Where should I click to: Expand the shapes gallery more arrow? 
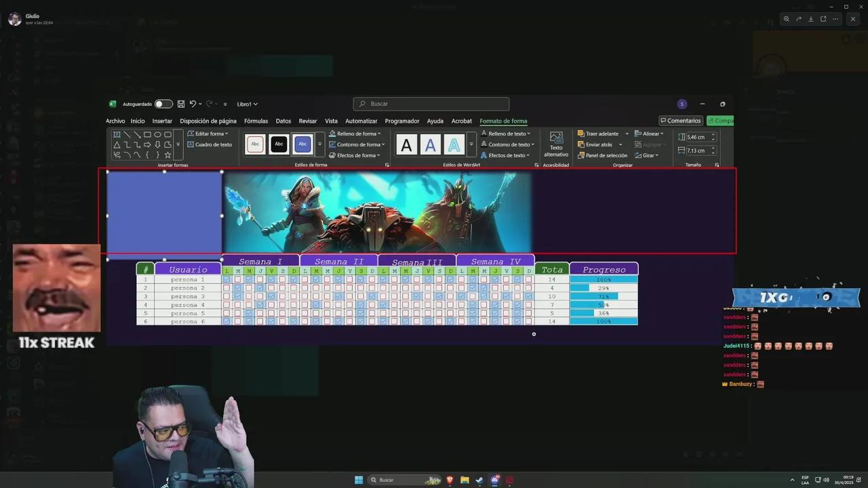[178, 144]
